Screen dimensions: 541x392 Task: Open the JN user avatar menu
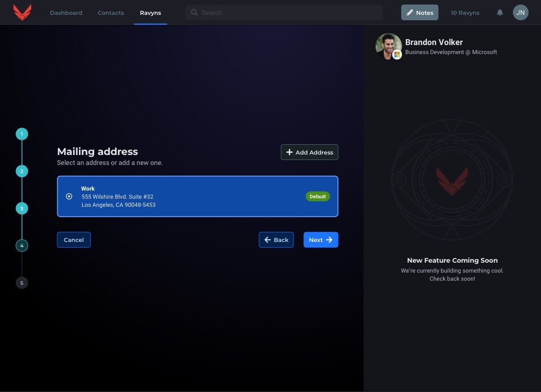coord(520,13)
